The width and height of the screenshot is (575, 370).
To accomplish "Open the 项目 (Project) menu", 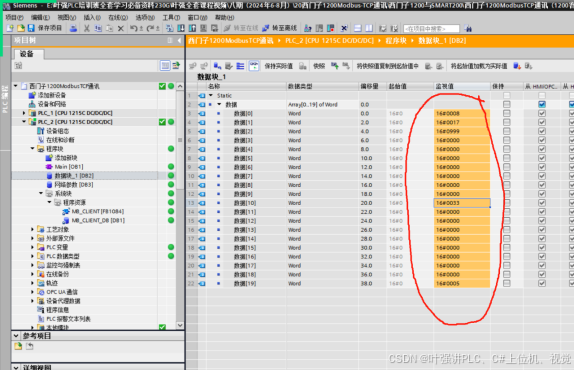I will [14, 18].
